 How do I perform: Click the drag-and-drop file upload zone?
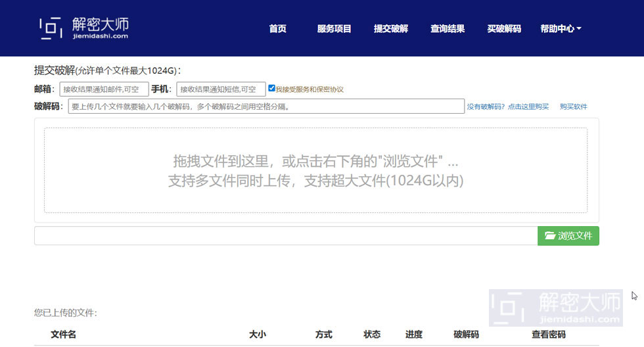tap(316, 170)
